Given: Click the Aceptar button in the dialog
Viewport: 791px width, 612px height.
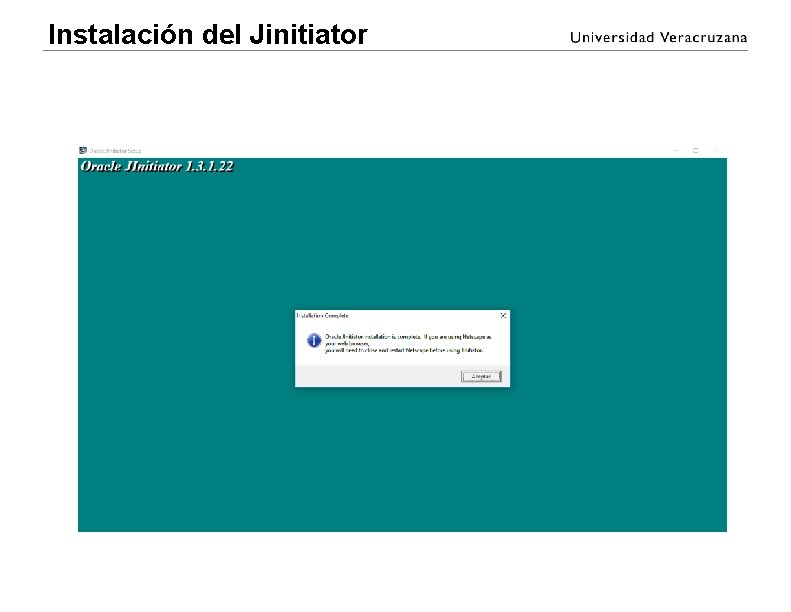Looking at the screenshot, I should tap(481, 376).
